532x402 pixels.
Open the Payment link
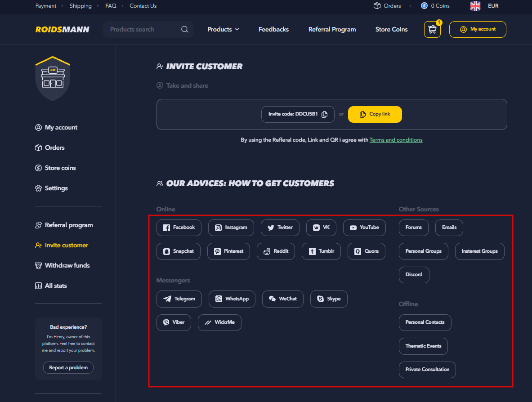coord(46,6)
